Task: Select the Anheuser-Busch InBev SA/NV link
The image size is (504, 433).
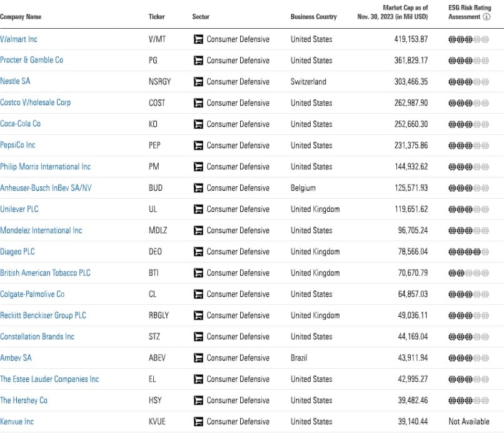Action: click(46, 188)
